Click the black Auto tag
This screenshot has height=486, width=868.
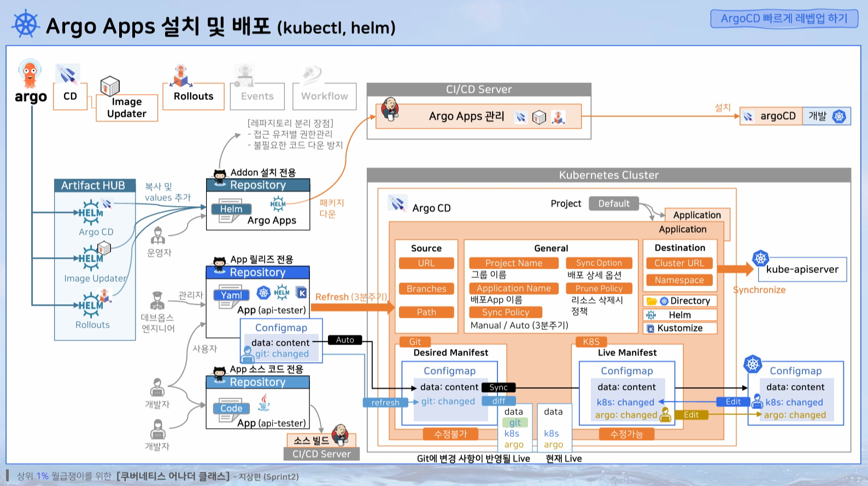pos(345,340)
